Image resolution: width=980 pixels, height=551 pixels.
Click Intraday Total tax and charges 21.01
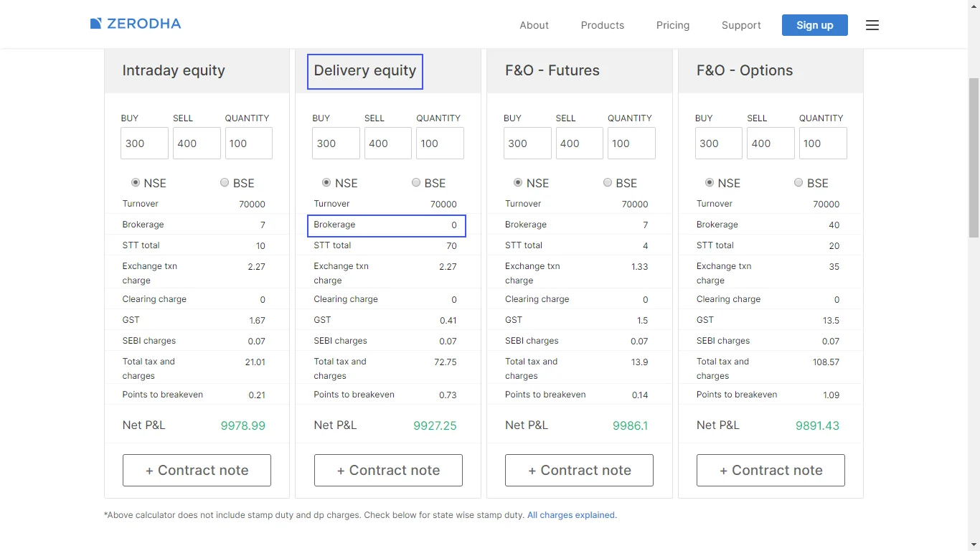coord(255,362)
